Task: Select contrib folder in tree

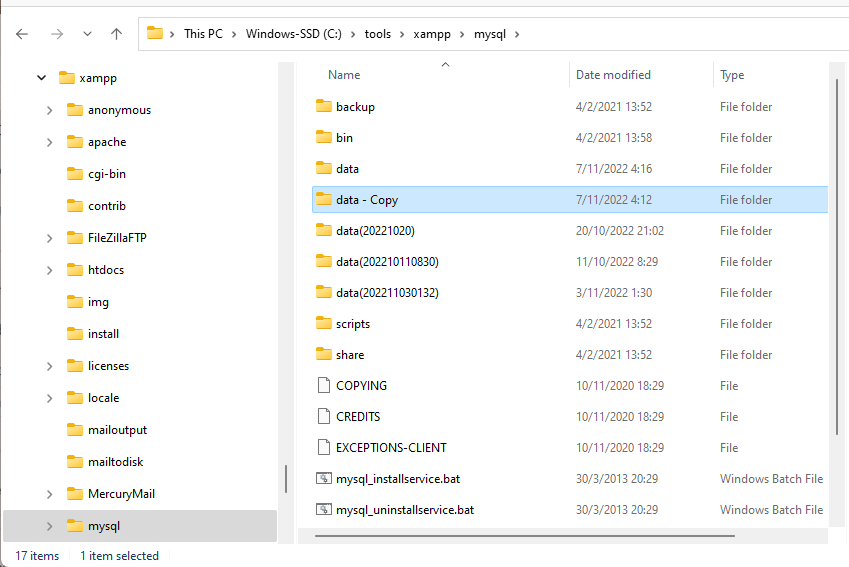Action: tap(107, 206)
